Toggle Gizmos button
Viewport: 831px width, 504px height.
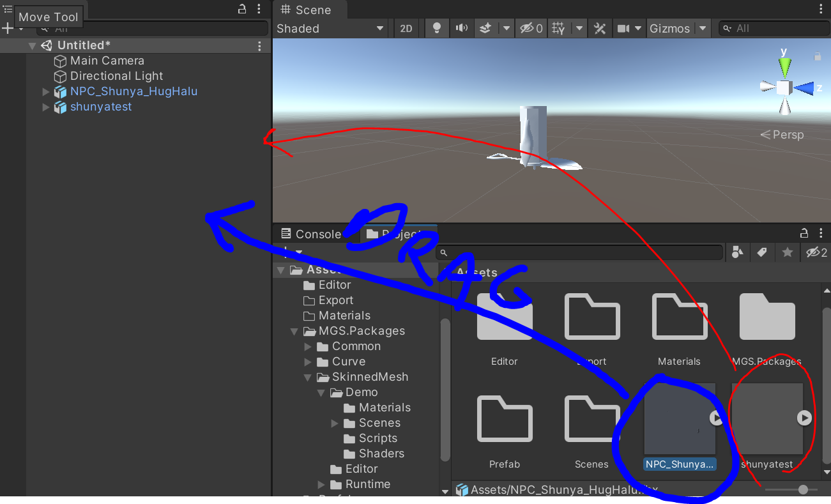(670, 28)
